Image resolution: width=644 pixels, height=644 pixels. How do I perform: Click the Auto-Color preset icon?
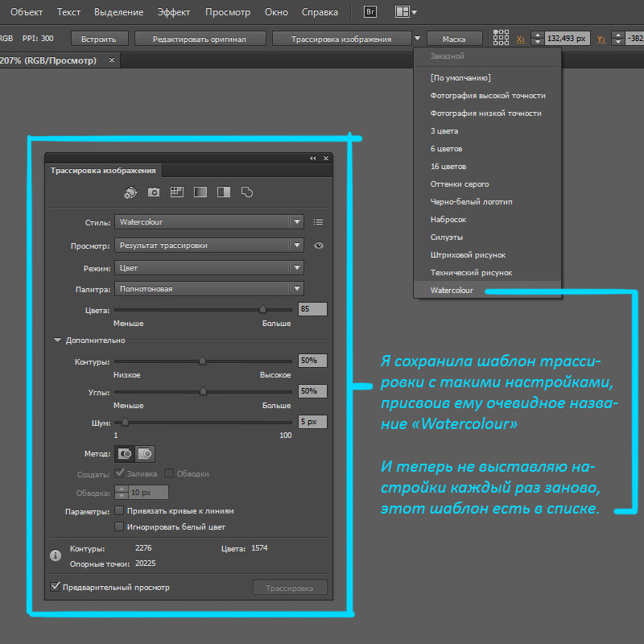pos(130,192)
